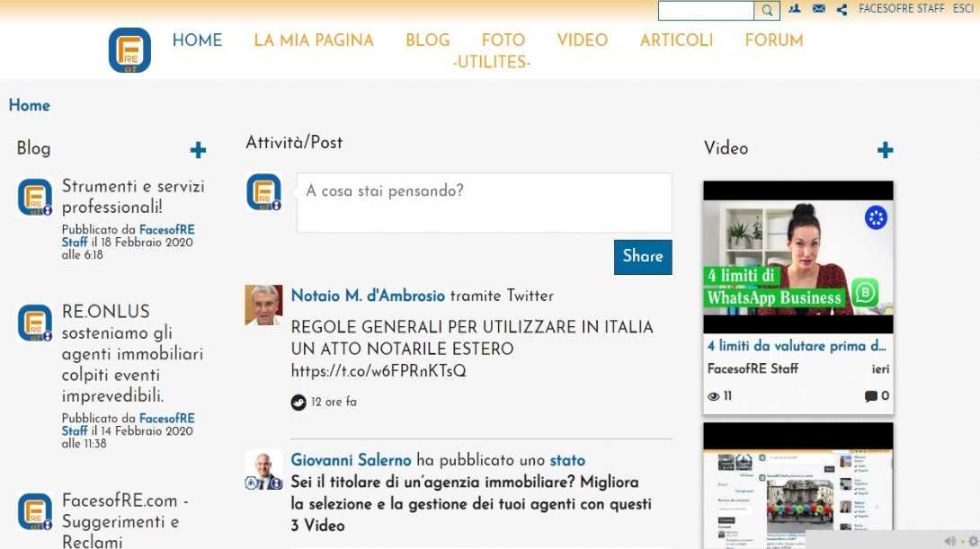Click avatar beside Strumenti e servizi professionali
Viewport: 980px width, 549px height.
tap(35, 197)
